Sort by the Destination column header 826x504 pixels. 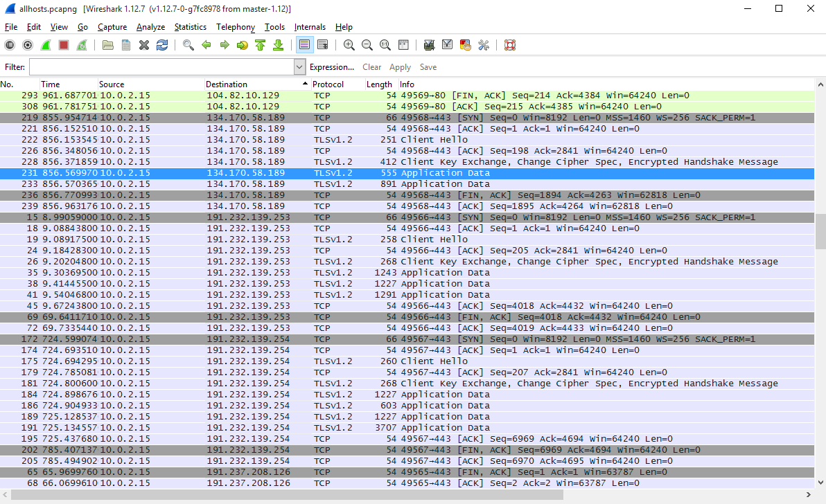(x=227, y=84)
